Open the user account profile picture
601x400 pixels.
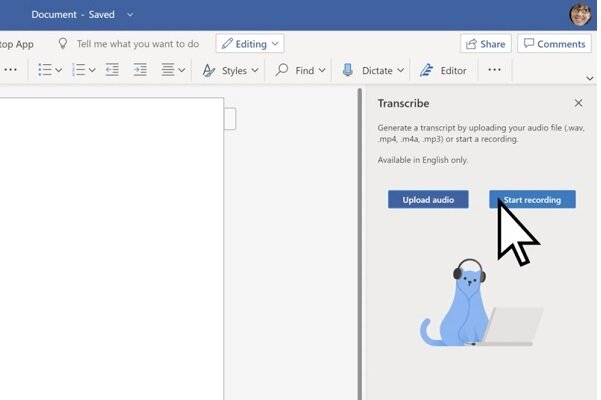point(580,14)
